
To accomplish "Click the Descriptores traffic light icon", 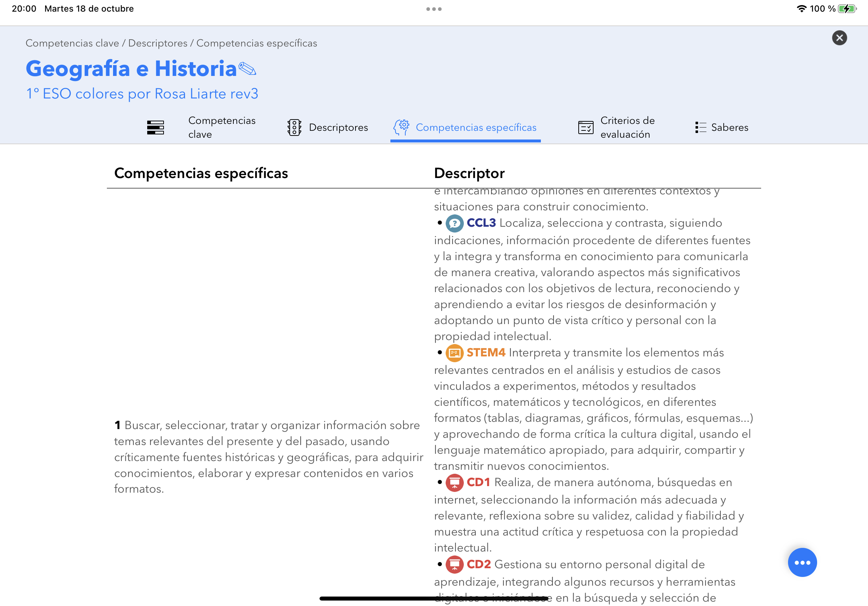I will pos(294,127).
